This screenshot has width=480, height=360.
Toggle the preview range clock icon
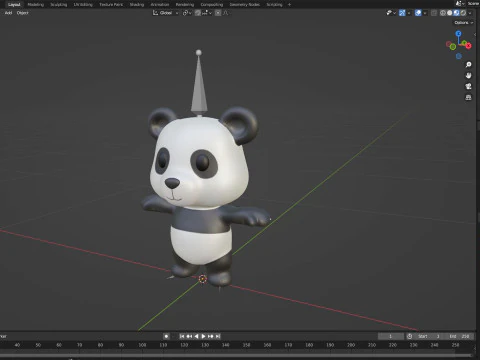click(410, 336)
